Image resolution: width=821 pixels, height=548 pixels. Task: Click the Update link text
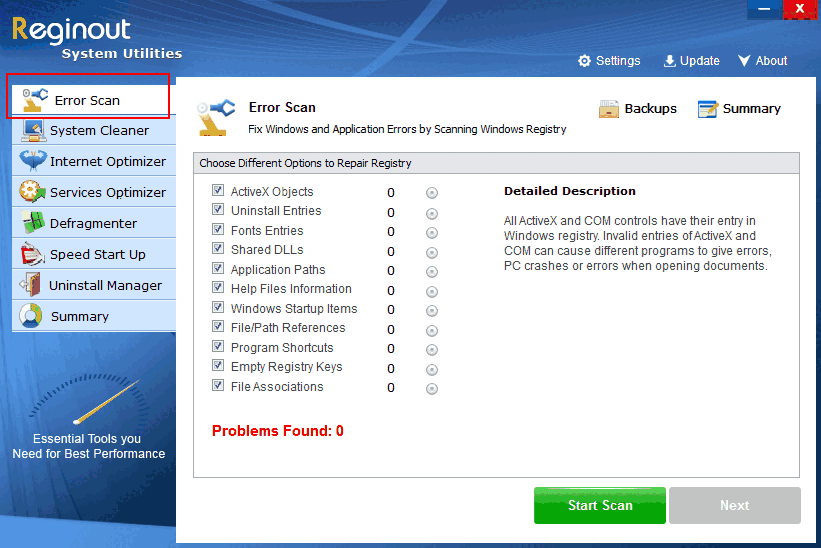(700, 61)
